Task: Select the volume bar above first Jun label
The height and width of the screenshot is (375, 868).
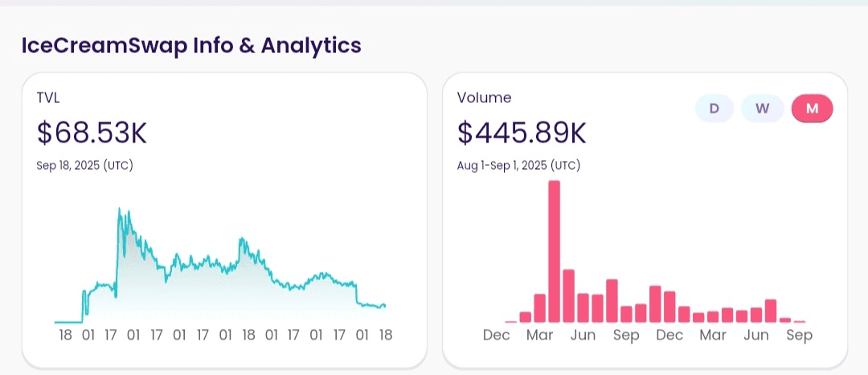Action: pos(583,307)
